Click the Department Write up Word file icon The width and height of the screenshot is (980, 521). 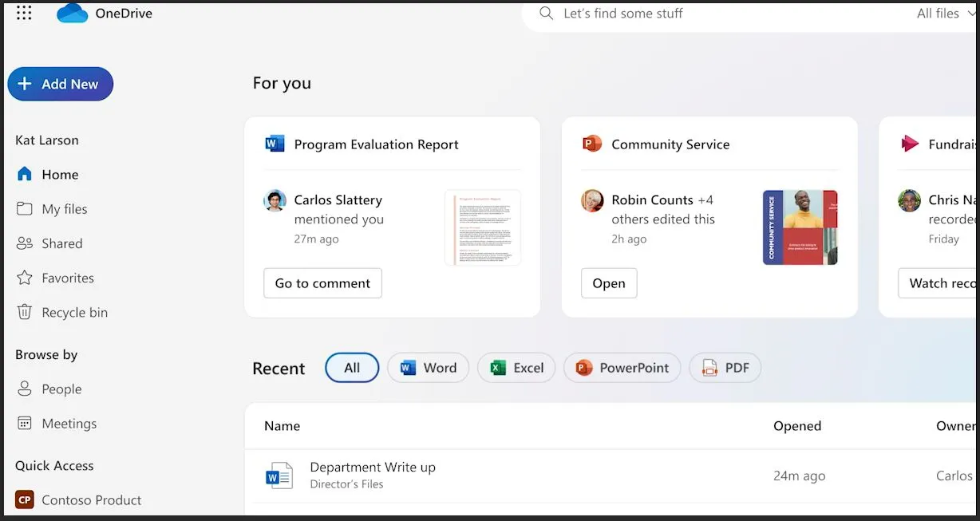279,476
